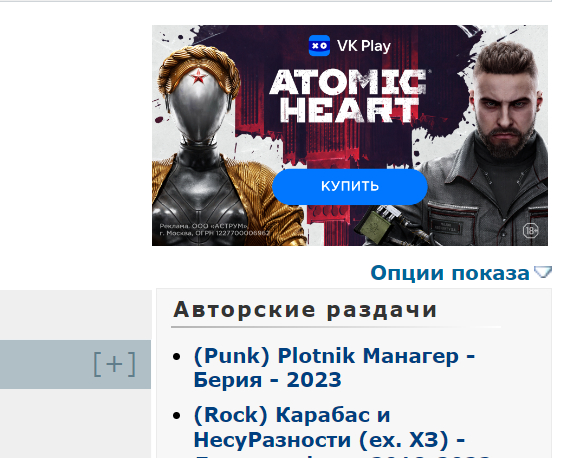Open the (Punk) Plotnik Манагер - Берия link
This screenshot has height=458, width=567.
(334, 368)
